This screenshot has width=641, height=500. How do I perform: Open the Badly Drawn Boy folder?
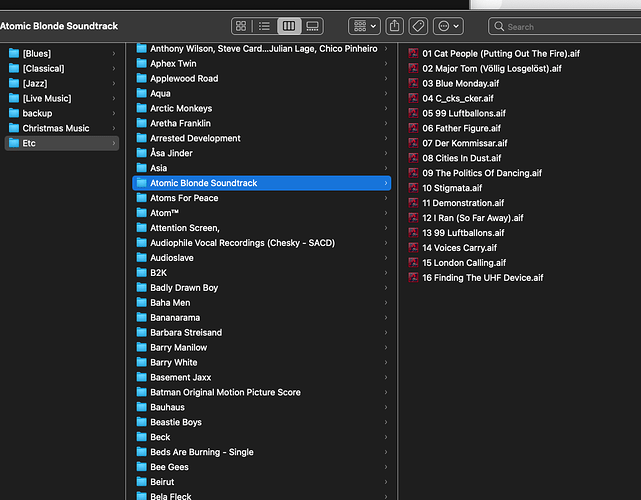(x=262, y=288)
